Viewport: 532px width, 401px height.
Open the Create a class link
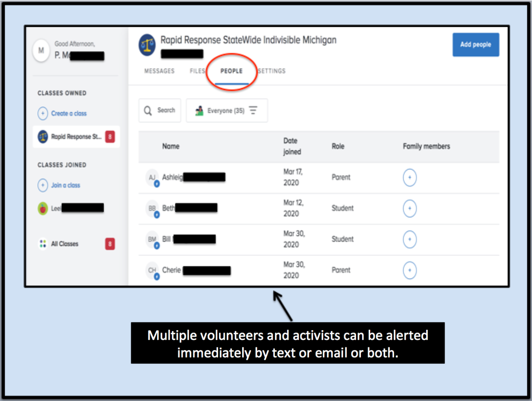[62, 113]
